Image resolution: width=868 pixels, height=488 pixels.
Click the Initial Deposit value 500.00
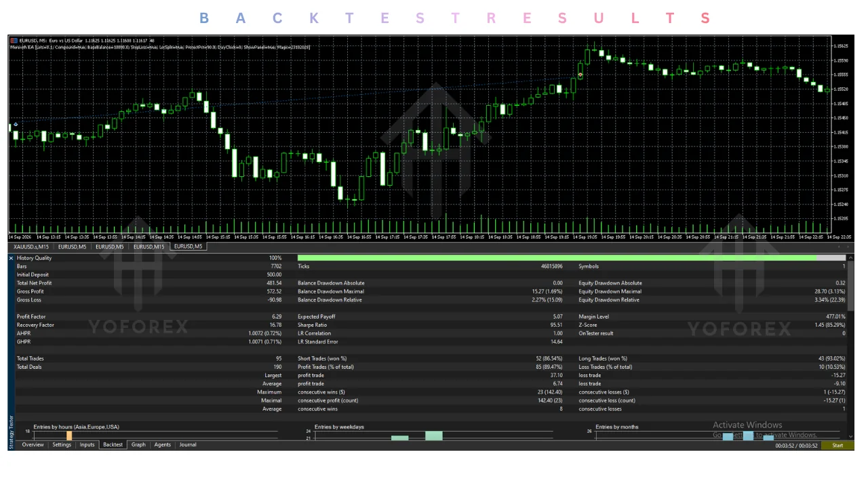pos(274,274)
